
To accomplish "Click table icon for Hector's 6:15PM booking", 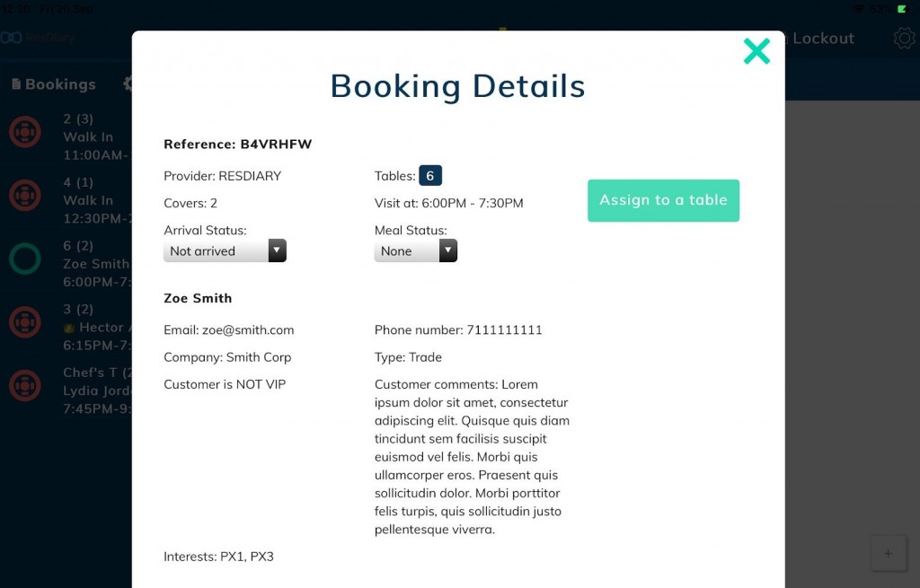I will (25, 322).
